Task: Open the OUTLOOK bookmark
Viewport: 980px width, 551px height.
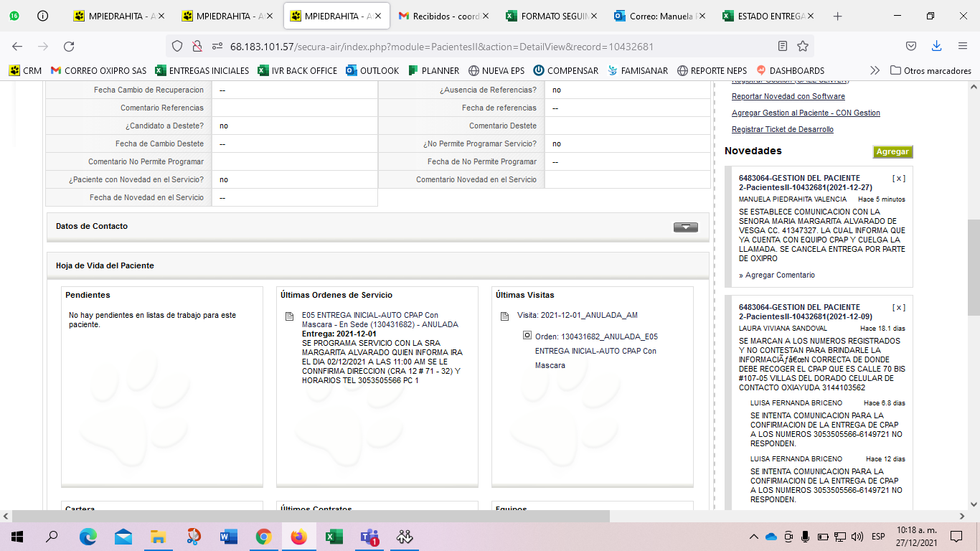Action: [372, 70]
